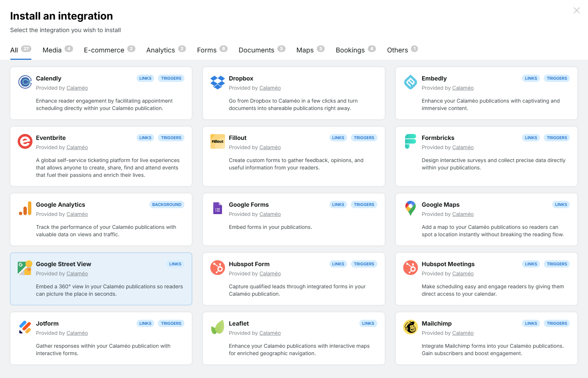Click the Embedly title
The height and width of the screenshot is (378, 588).
click(434, 78)
